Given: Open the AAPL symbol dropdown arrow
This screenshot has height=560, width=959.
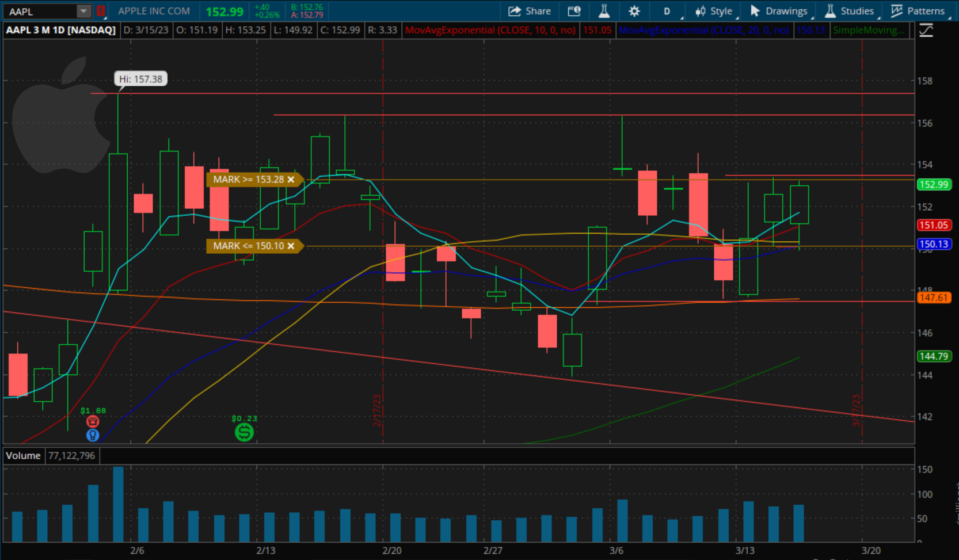Looking at the screenshot, I should point(83,11).
